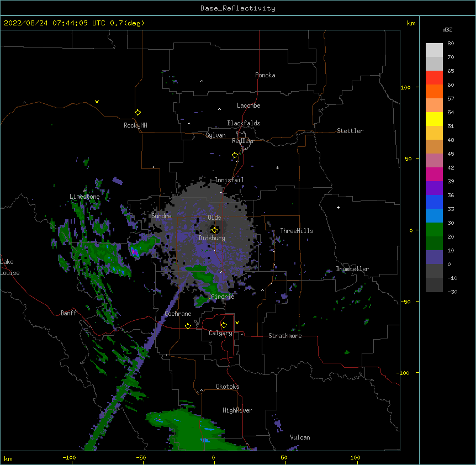Screen dimensions: 476x465
Task: Pick the bright green 20-30 dBZ legend swatch
Action: pyautogui.click(x=434, y=230)
